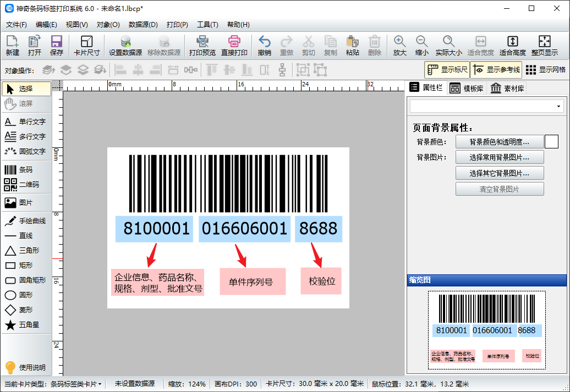Click the 保存 (Save) toolbar icon

[56, 46]
